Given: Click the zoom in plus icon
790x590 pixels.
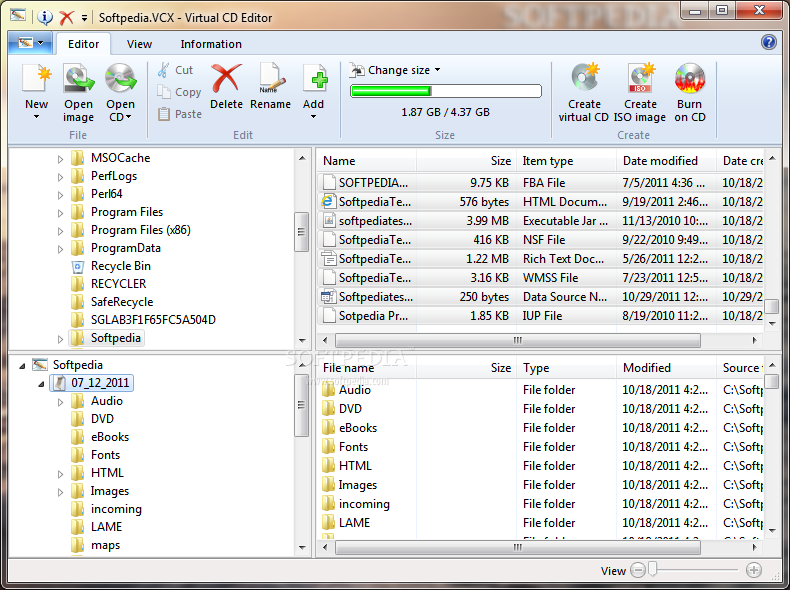Looking at the screenshot, I should [x=754, y=570].
